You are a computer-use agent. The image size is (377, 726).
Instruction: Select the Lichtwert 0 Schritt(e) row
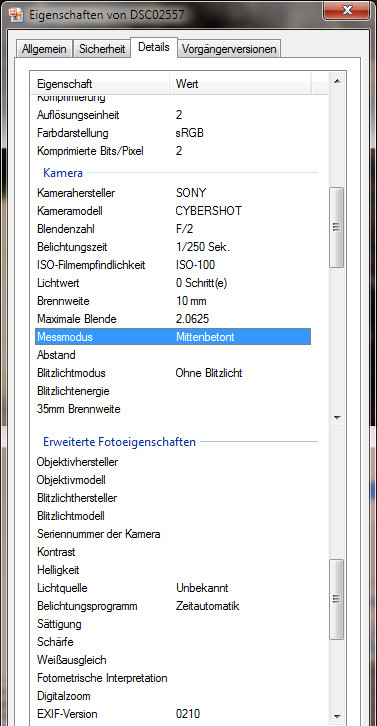click(173, 283)
